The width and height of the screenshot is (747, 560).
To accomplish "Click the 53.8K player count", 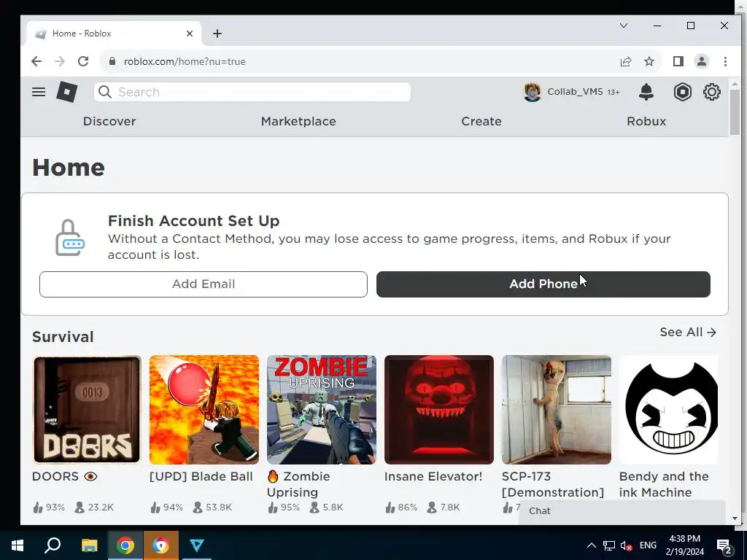I will click(x=212, y=507).
